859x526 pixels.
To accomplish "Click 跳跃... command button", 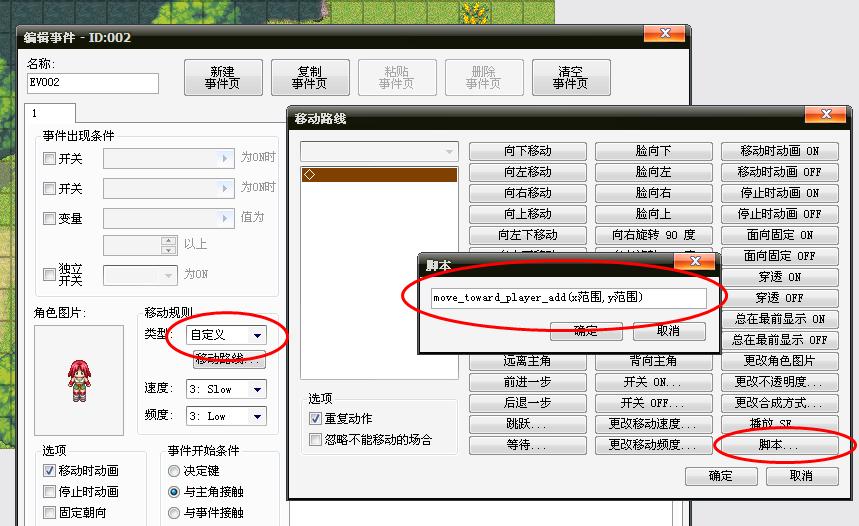I will coord(528,424).
